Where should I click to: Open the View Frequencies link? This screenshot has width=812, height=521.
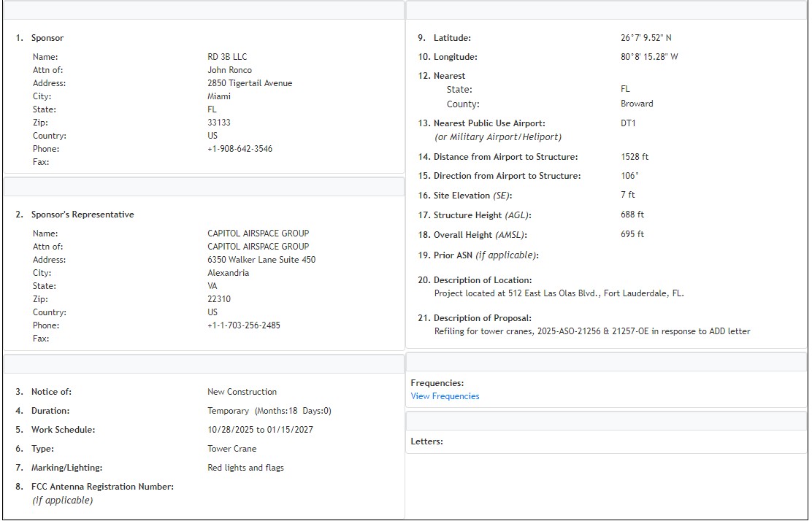(445, 396)
